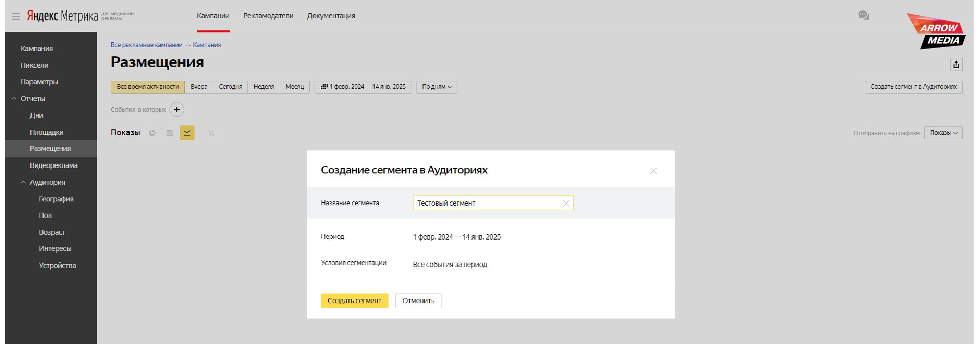Open the По дням grouping dropdown
The height and width of the screenshot is (344, 980).
[437, 87]
